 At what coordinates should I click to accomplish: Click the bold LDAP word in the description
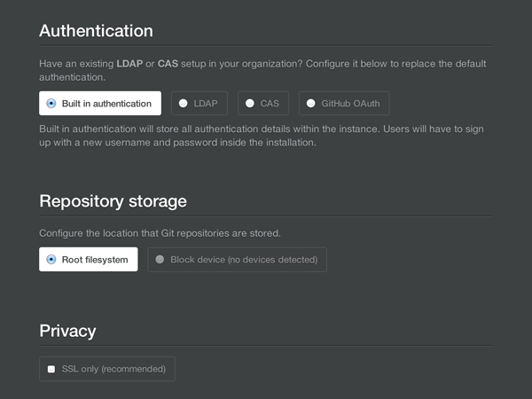point(129,64)
